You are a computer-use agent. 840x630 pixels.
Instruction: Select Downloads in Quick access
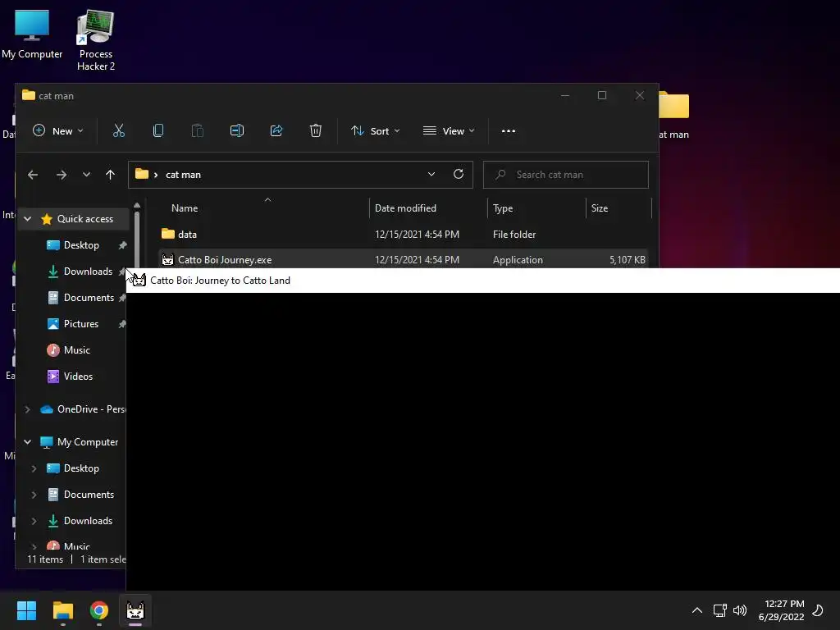click(88, 271)
